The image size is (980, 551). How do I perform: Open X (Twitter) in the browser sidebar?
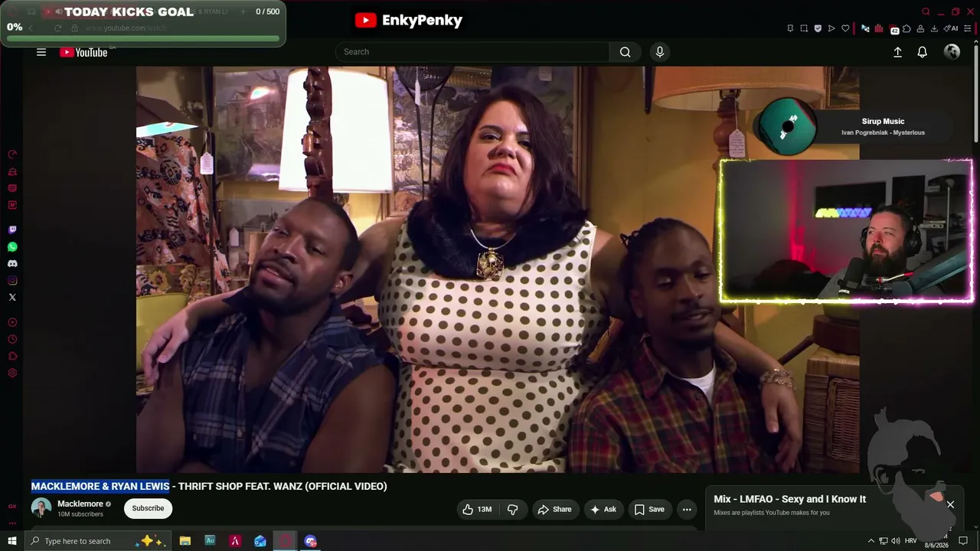click(12, 298)
